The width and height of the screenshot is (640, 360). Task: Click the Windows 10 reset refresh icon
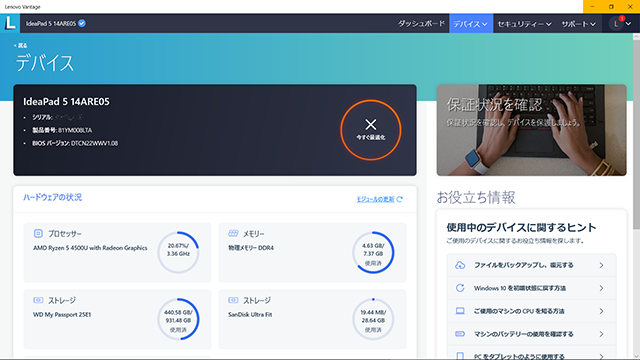pyautogui.click(x=460, y=288)
